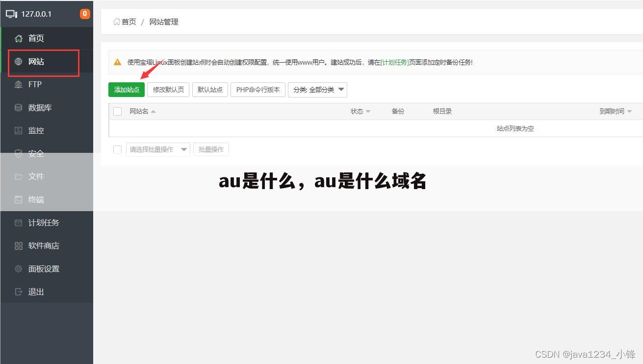Open the 请选择批量操作 dropdown

click(x=158, y=149)
